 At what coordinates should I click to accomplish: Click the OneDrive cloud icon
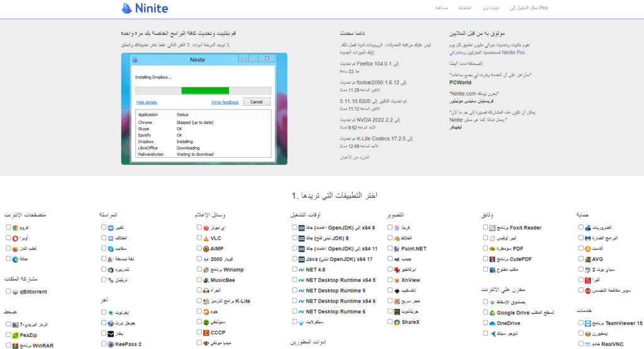point(492,323)
